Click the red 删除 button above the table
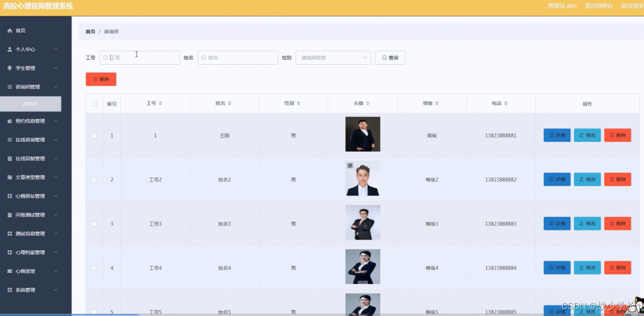Viewport: 644px width, 316px height. [101, 79]
